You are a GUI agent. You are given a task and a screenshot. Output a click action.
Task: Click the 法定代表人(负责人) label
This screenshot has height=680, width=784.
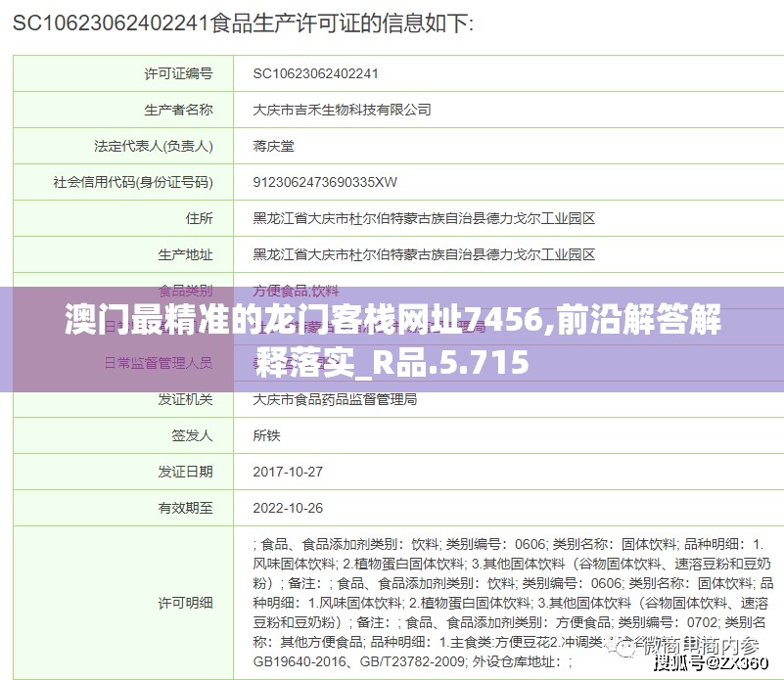[154, 146]
